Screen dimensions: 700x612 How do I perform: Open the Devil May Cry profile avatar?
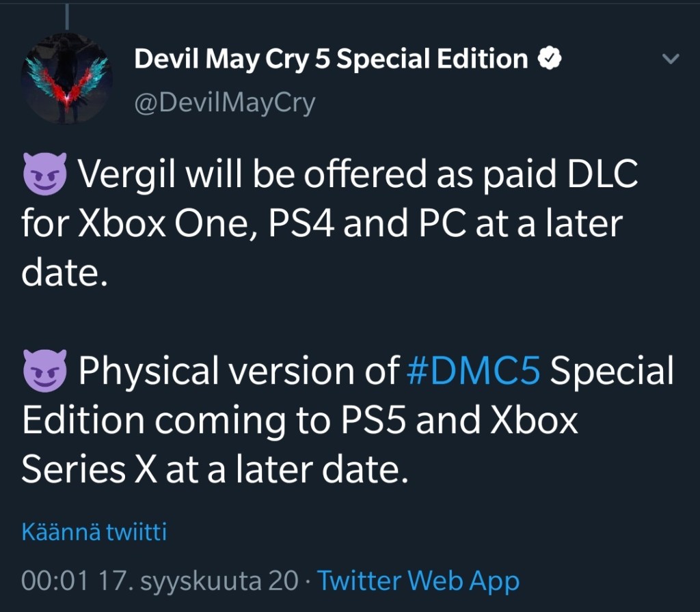(x=67, y=79)
